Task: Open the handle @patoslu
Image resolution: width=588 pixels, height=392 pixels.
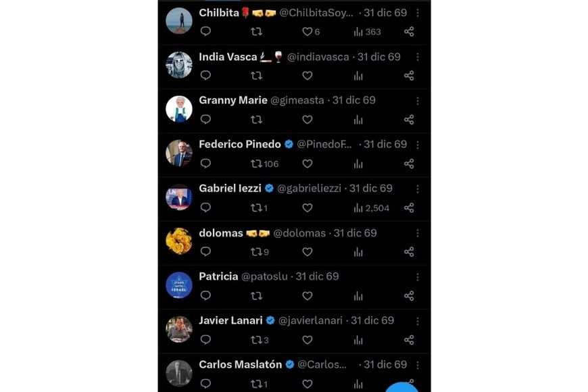Action: pyautogui.click(x=264, y=276)
